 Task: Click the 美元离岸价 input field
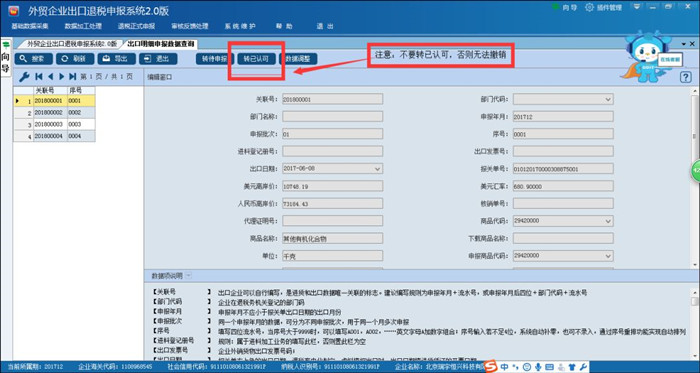tap(332, 186)
